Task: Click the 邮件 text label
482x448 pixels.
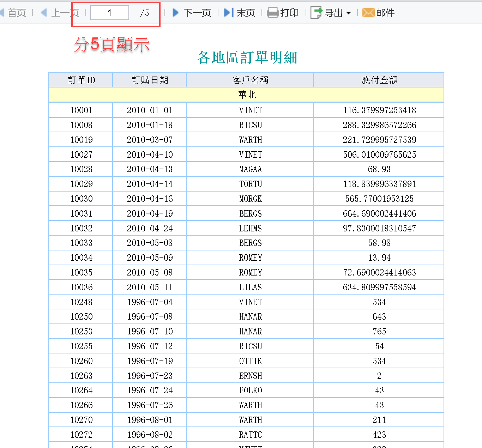Action: [385, 13]
